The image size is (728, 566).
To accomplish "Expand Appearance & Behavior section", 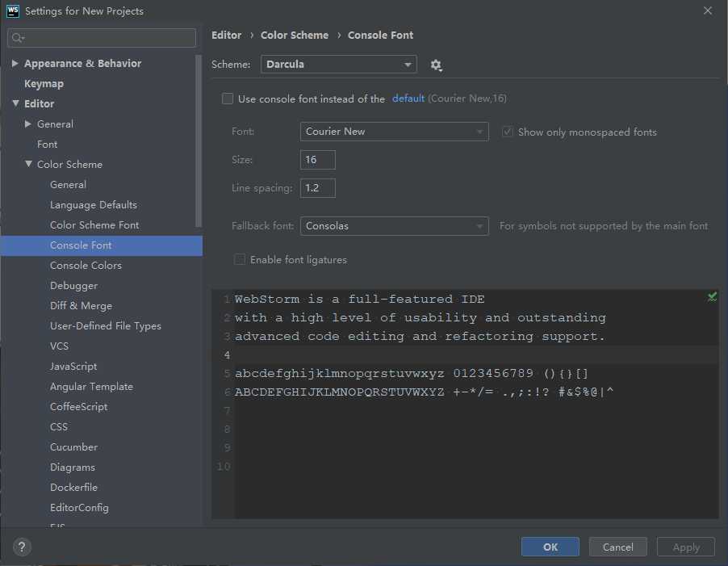I will [15, 63].
